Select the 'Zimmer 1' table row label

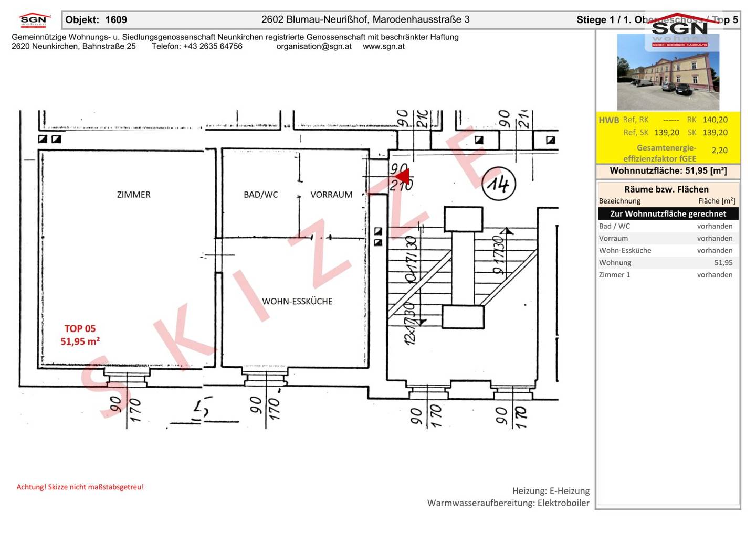tap(614, 275)
